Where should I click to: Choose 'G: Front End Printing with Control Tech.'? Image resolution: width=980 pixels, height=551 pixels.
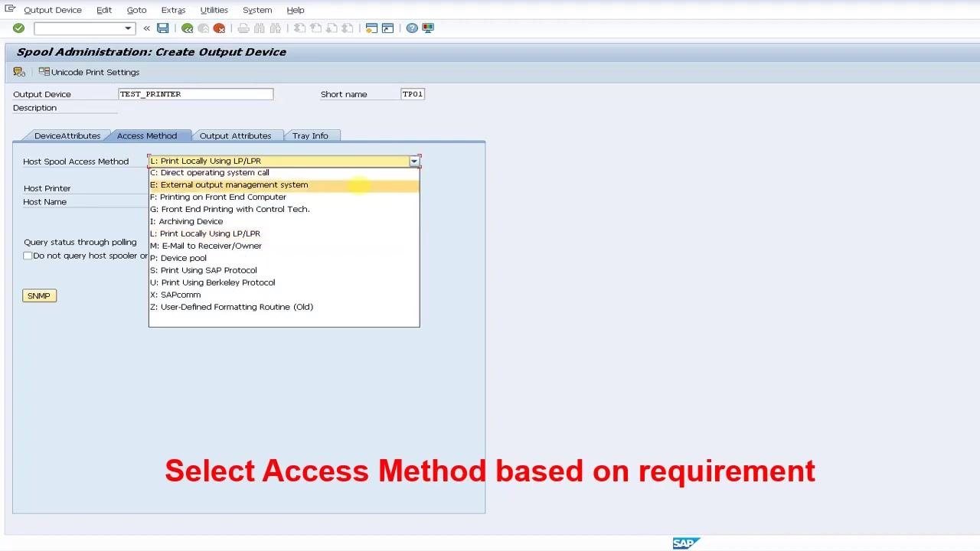(284, 210)
